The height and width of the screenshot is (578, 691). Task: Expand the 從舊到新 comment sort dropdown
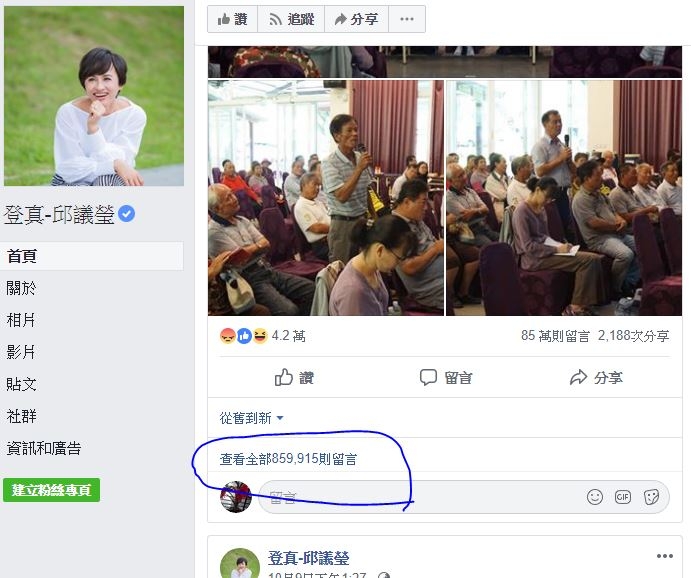(252, 418)
